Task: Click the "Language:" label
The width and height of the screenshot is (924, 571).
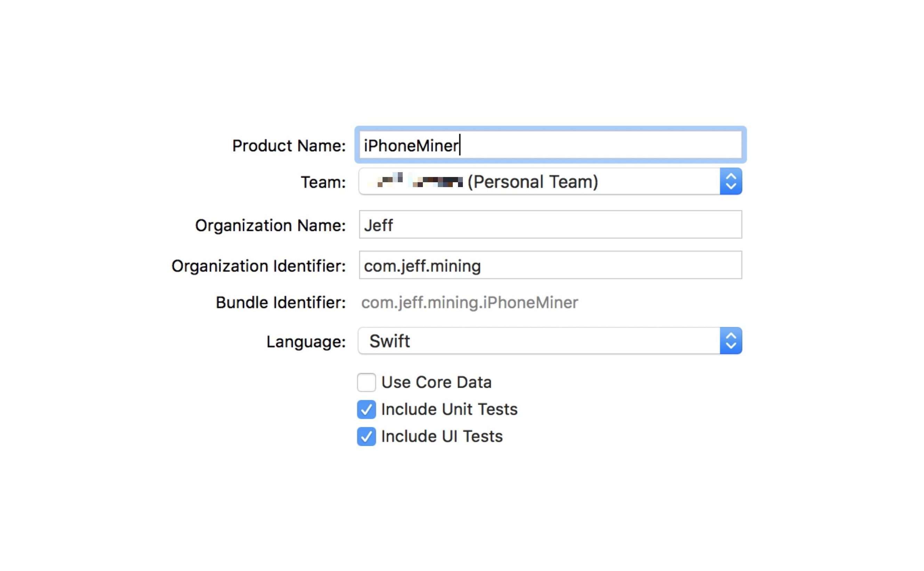Action: click(x=306, y=342)
